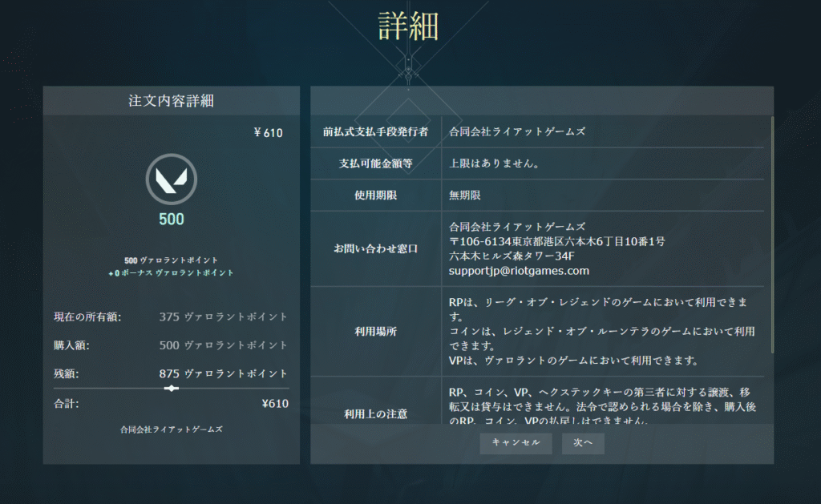Click the 注文内容詳細 panel header
This screenshot has width=821, height=504.
[172, 100]
